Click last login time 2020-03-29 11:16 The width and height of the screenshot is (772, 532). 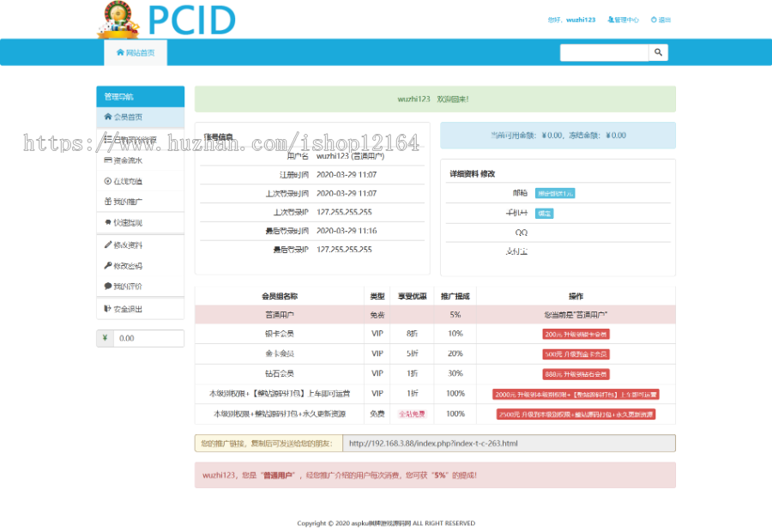(x=347, y=231)
